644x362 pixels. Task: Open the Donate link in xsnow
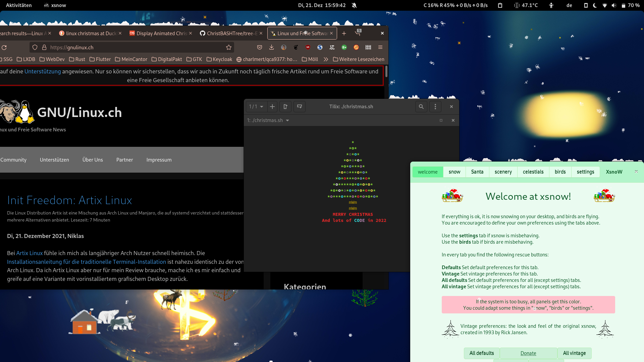click(528, 353)
